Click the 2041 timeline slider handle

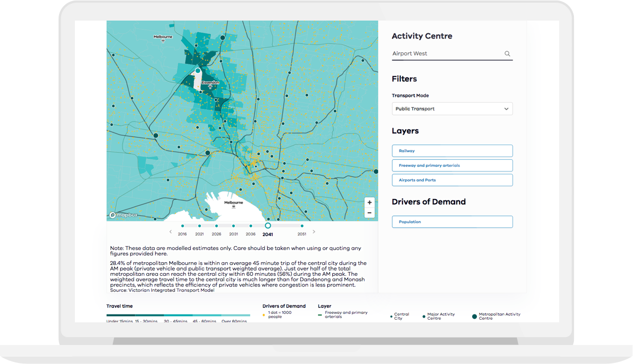268,226
